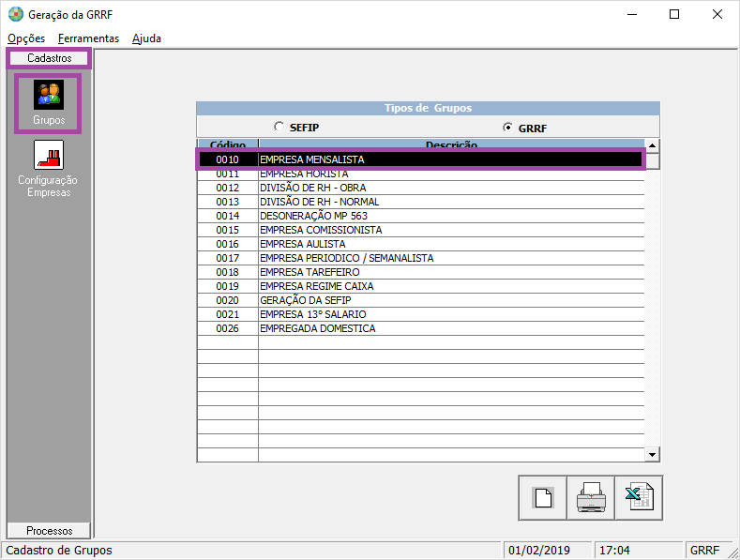Image resolution: width=740 pixels, height=560 pixels.
Task: Click the new blank document button
Action: click(543, 498)
